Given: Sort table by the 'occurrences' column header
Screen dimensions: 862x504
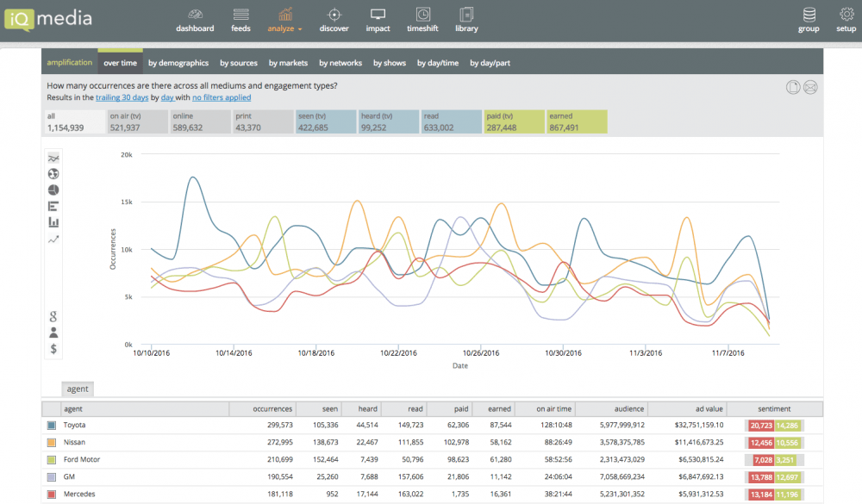Looking at the screenshot, I should pos(272,409).
